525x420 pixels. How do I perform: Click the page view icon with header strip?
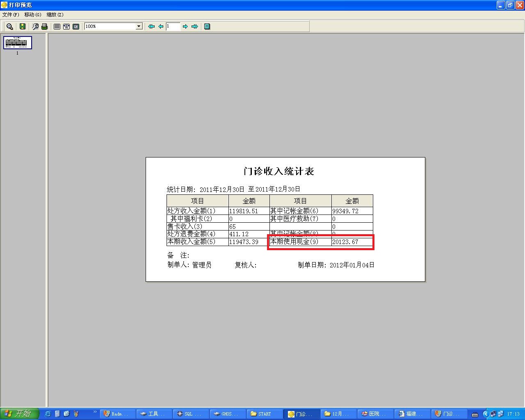tap(66, 26)
